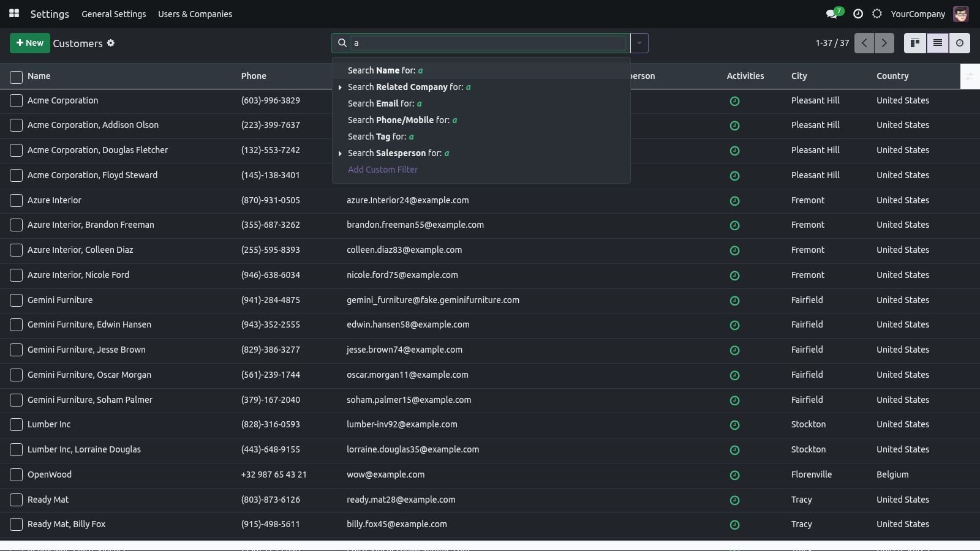Click activity clock for Lumber Inc row
This screenshot has width=980, height=551.
pos(735,425)
